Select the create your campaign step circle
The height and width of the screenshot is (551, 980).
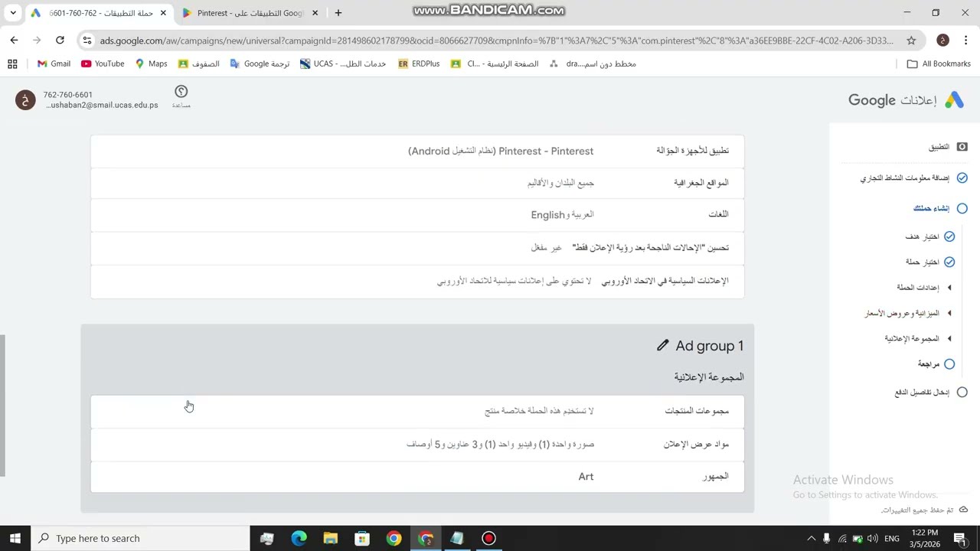click(962, 208)
